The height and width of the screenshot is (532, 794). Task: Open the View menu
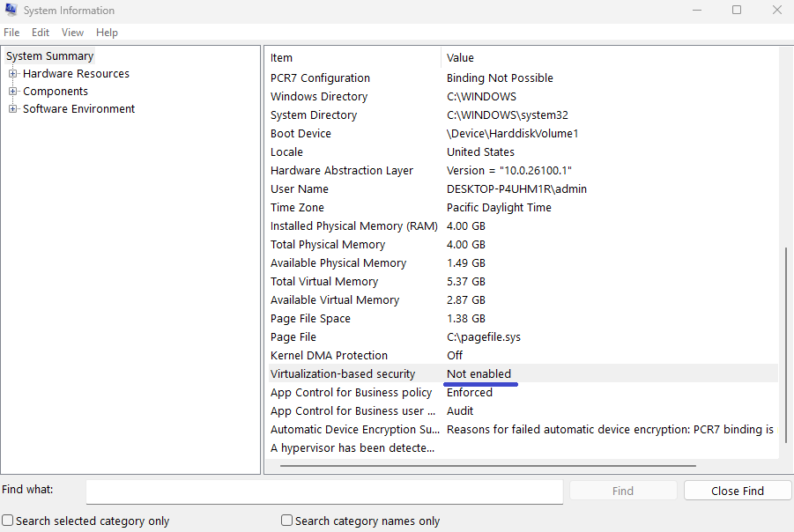coord(72,33)
